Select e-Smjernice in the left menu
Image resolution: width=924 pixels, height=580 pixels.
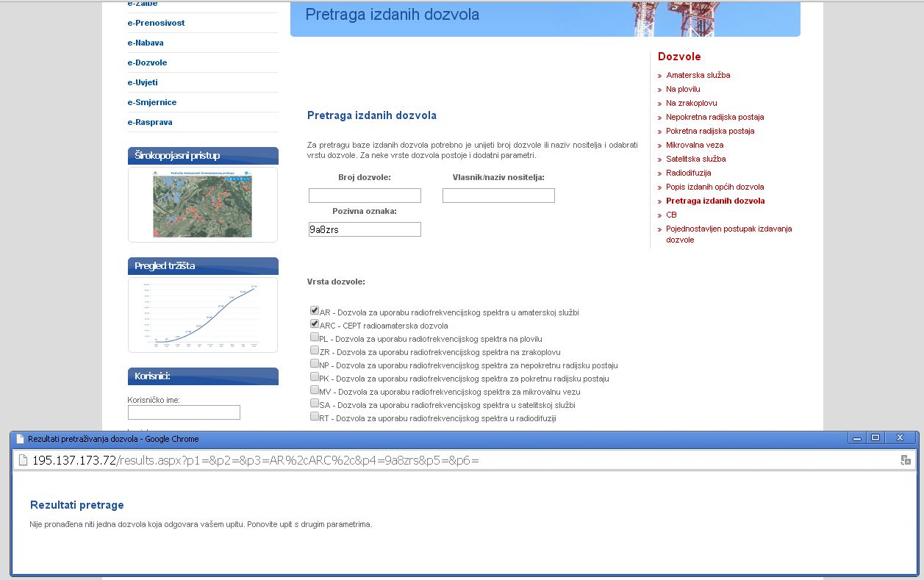[x=151, y=102]
